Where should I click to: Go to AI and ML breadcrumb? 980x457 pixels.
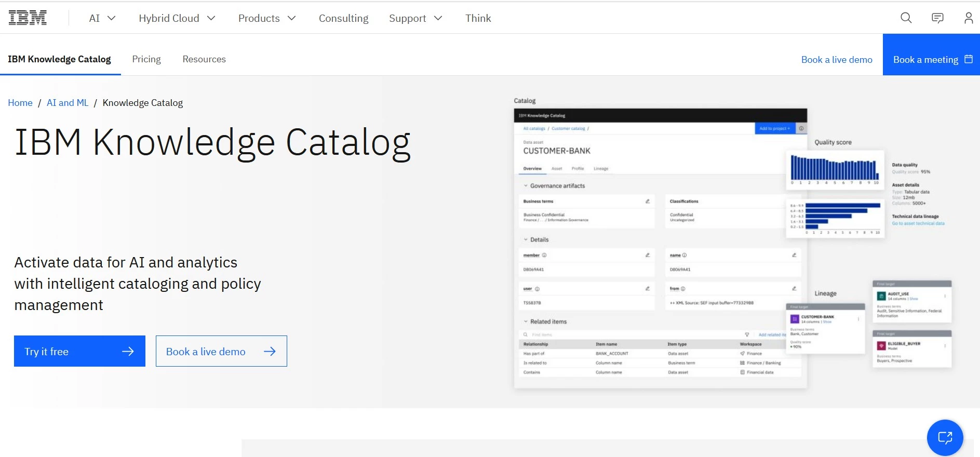pos(68,103)
